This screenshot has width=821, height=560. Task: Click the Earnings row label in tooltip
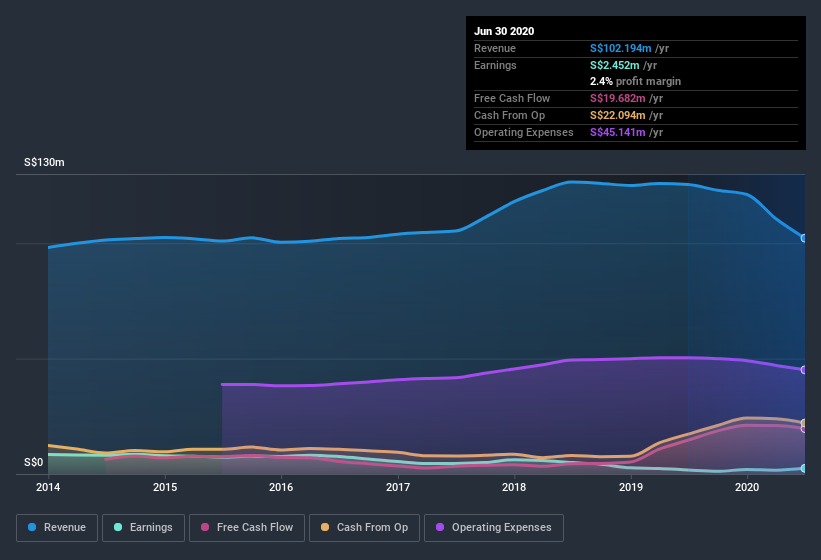[x=495, y=65]
